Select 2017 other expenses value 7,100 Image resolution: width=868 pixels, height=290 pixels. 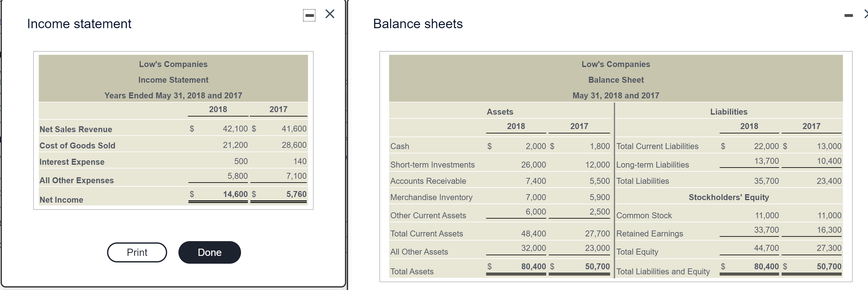point(296,176)
